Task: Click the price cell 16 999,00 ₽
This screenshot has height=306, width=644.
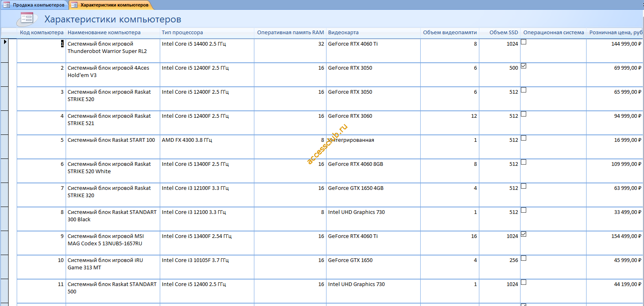Action: coord(614,147)
